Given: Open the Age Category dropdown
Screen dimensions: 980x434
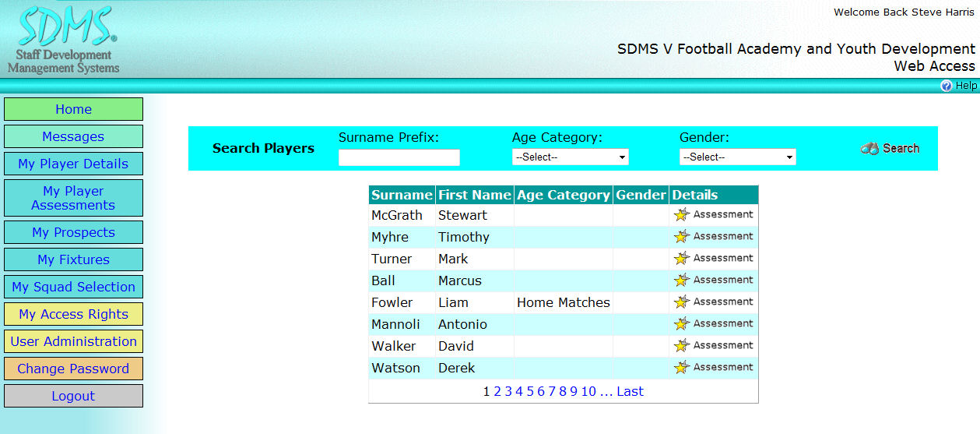Looking at the screenshot, I should tap(570, 157).
